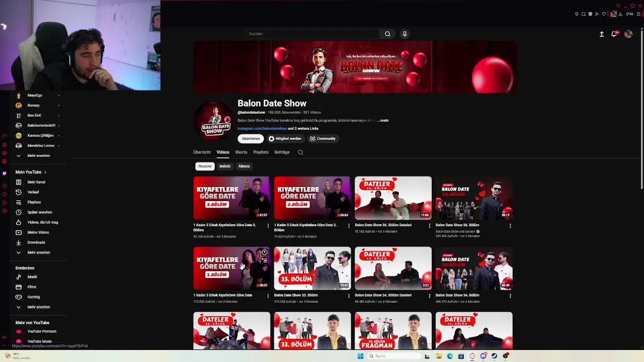Open Steam from the taskbar
Viewport: 644px width, 362px height.
tap(494, 356)
